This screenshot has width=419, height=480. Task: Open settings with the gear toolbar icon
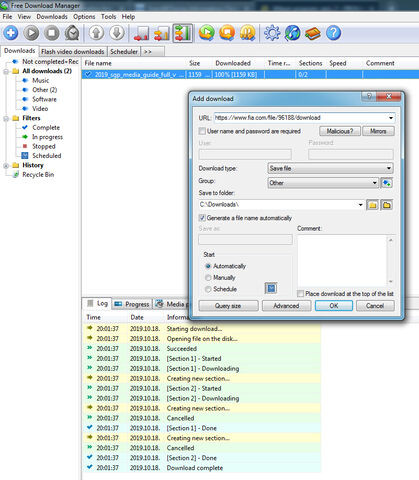coord(272,33)
